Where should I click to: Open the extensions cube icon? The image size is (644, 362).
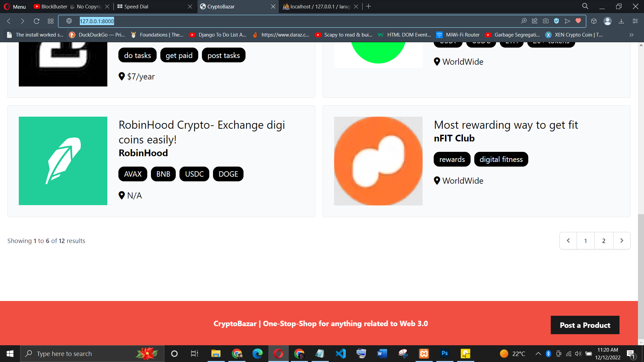tap(594, 21)
